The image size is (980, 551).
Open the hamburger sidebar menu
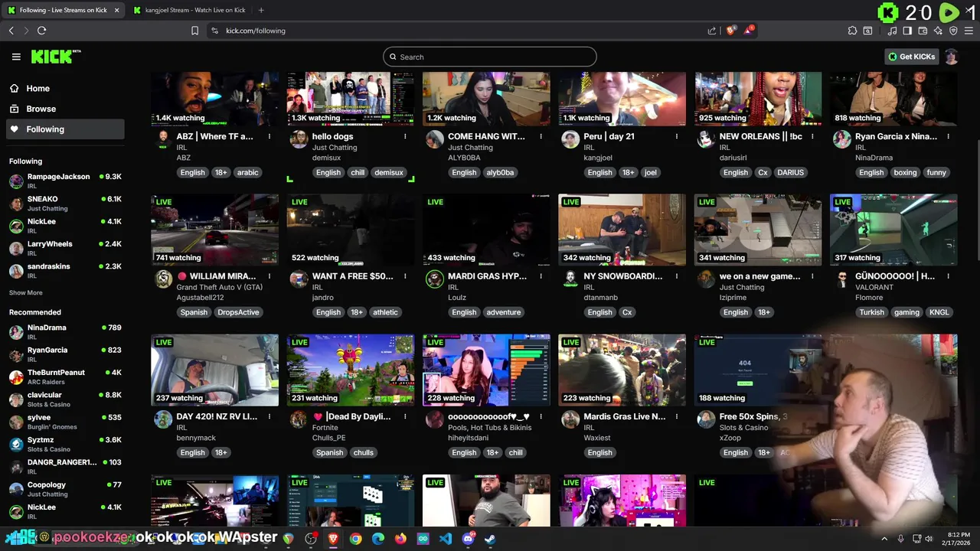(x=16, y=57)
